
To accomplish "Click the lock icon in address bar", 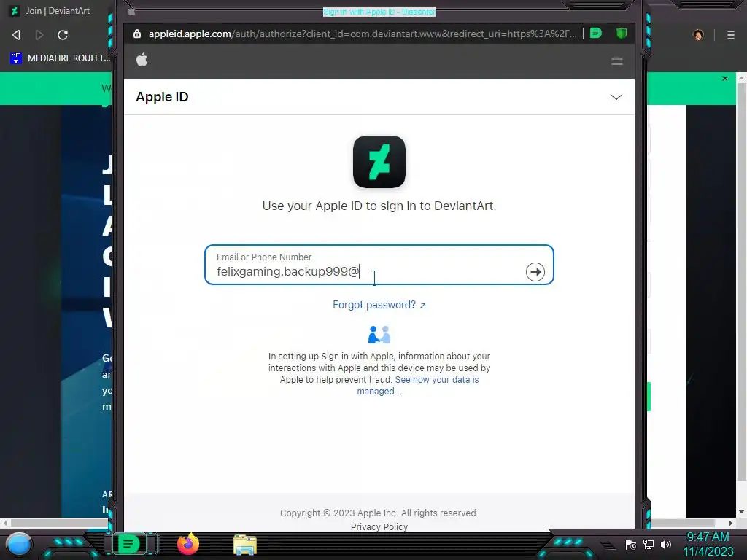I will 137,34.
